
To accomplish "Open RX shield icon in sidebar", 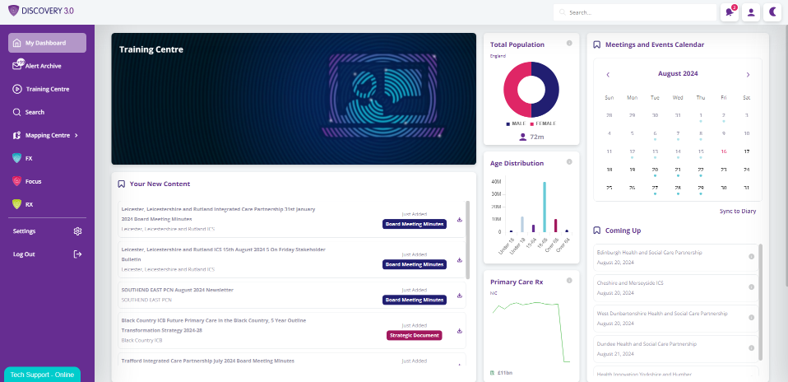I will pos(17,205).
